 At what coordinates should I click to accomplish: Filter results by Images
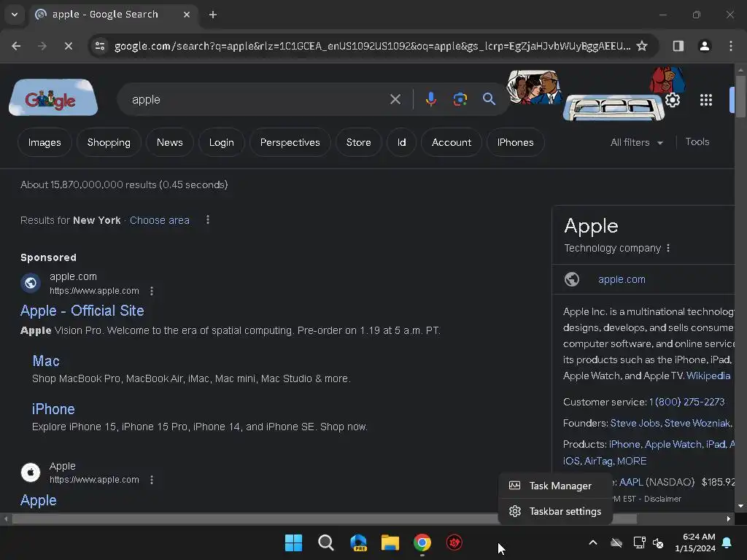pyautogui.click(x=44, y=142)
